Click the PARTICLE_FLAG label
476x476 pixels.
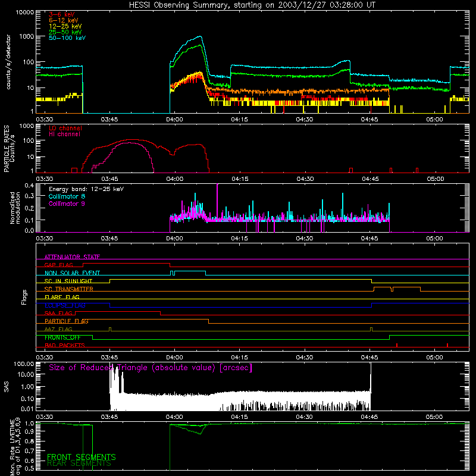click(67, 321)
